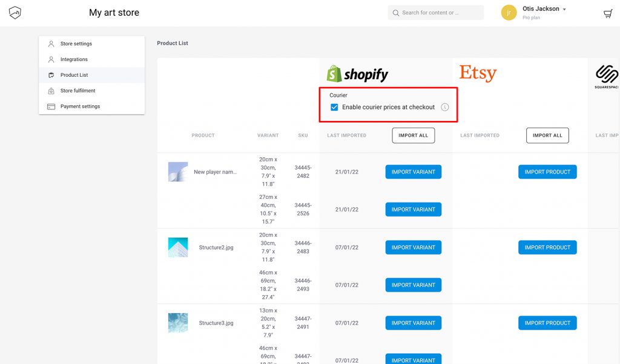Click the SKU column header
620x364 pixels.
303,135
